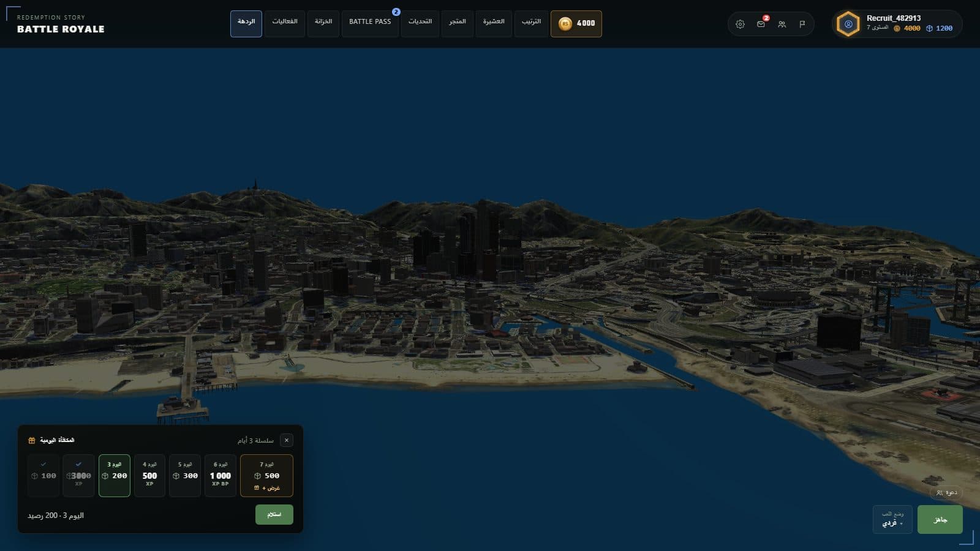This screenshot has width=980, height=551.
Task: Click the daily reward gift icon
Action: click(x=32, y=440)
